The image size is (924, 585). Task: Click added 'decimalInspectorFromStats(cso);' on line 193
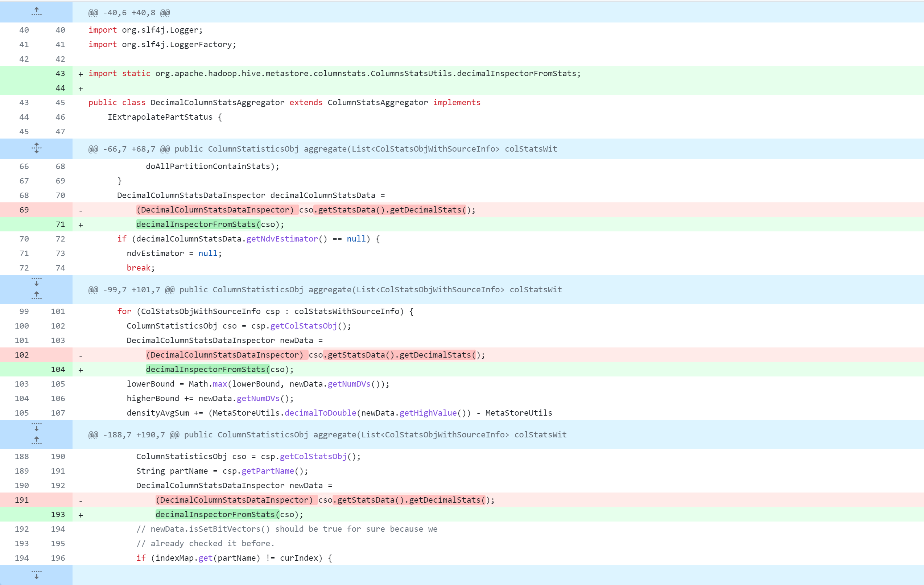point(230,515)
